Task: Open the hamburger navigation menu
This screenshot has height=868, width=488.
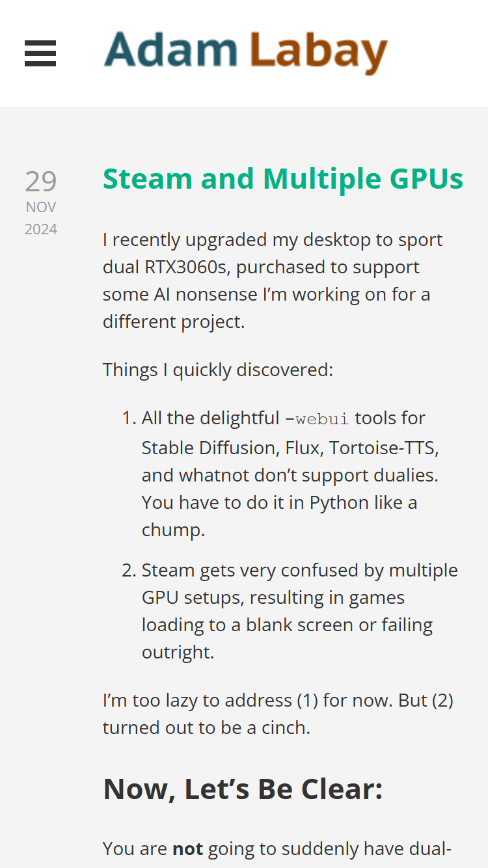Action: (40, 53)
